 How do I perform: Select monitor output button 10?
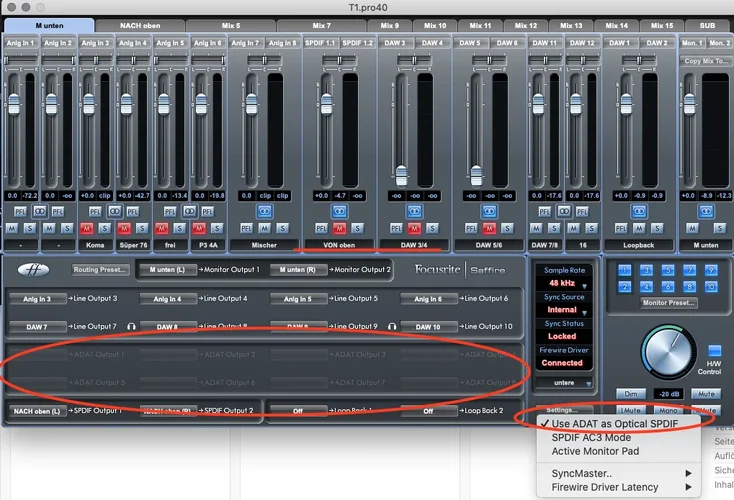coord(711,286)
